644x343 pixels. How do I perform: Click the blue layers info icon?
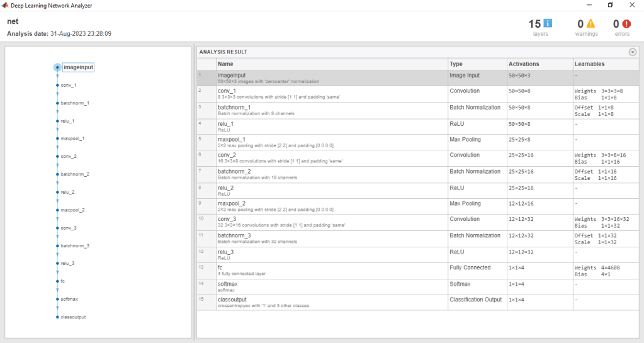[x=548, y=24]
